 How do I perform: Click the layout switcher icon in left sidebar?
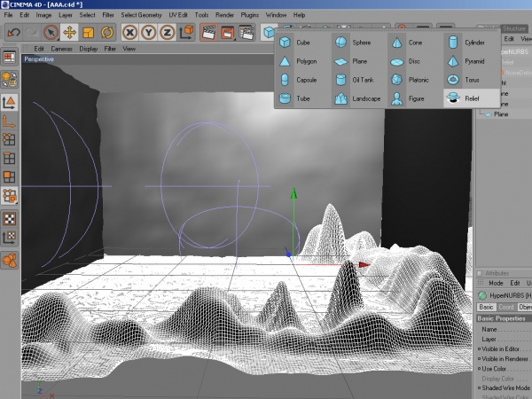pyautogui.click(x=9, y=57)
